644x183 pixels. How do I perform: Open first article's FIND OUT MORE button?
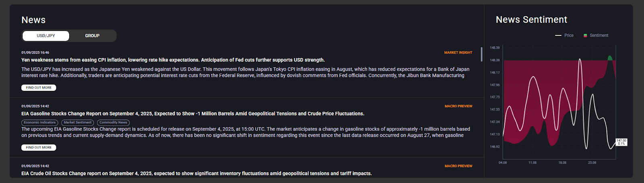[39, 88]
